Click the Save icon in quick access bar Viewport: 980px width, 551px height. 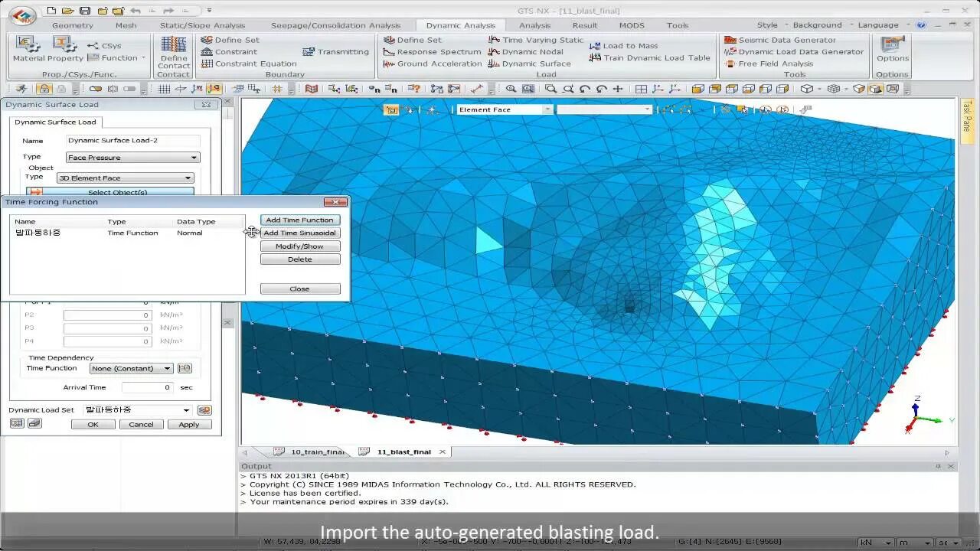point(85,11)
